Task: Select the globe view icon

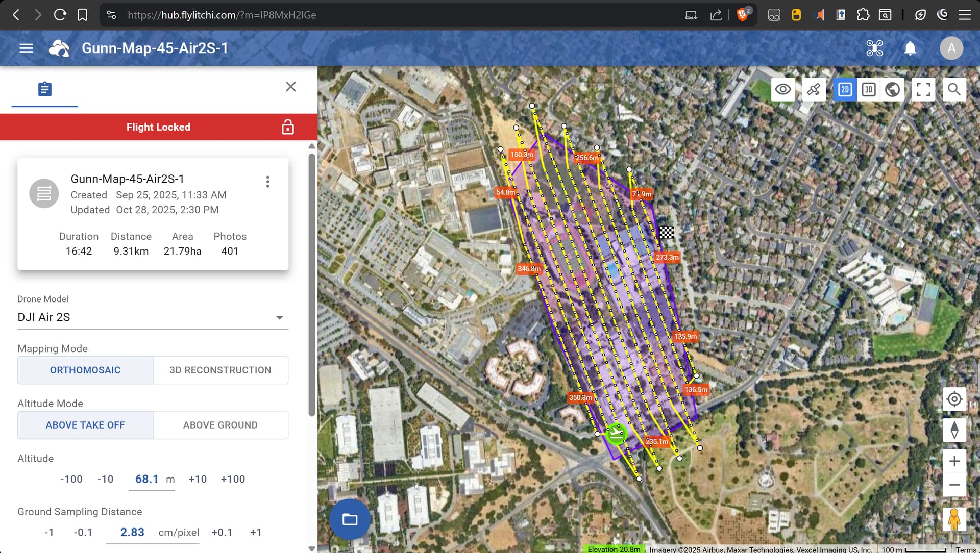Action: click(x=892, y=90)
